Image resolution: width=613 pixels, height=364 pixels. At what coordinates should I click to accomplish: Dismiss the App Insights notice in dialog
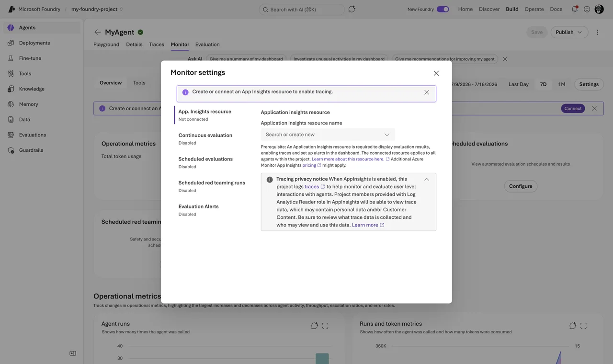(427, 92)
